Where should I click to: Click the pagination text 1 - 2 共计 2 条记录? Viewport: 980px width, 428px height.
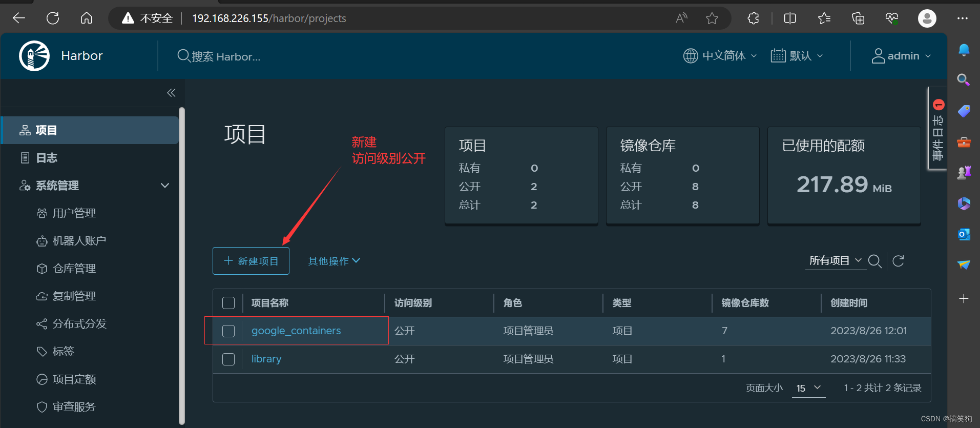[883, 388]
